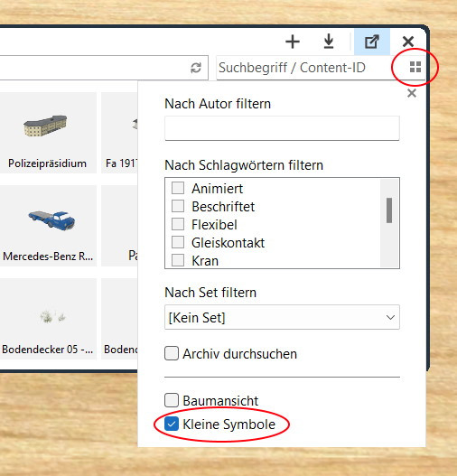Click the Nach Autor filtern input field
The width and height of the screenshot is (457, 476).
(x=282, y=127)
